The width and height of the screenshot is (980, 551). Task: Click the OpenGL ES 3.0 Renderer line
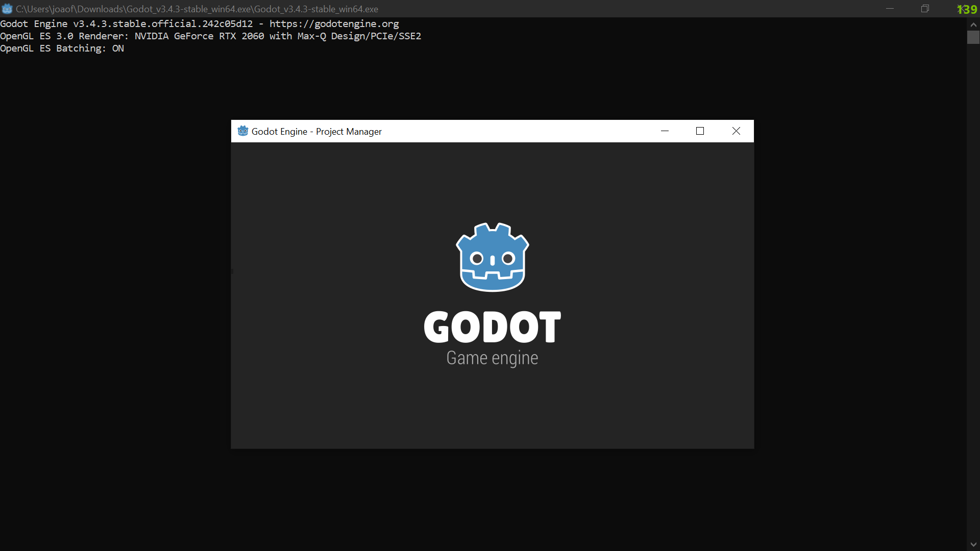(211, 36)
